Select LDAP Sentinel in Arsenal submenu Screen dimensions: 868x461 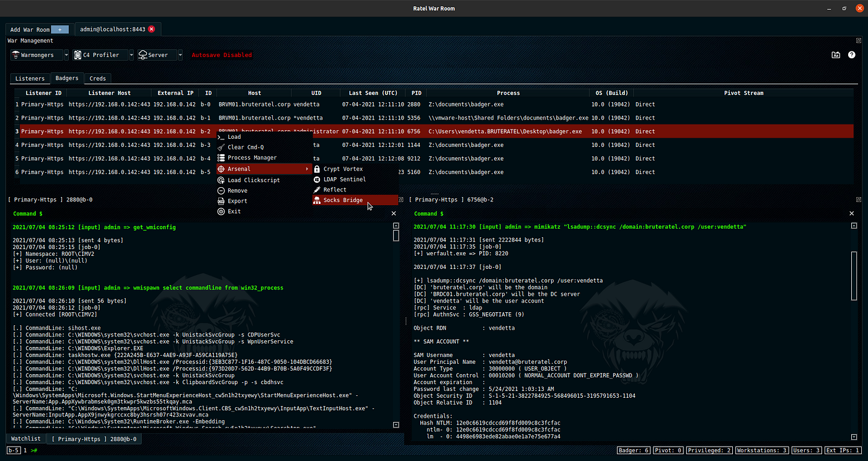(345, 180)
